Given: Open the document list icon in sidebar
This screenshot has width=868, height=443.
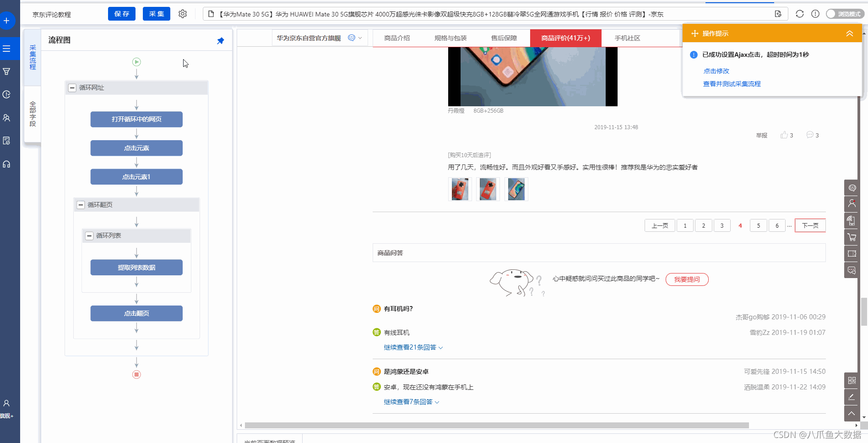Looking at the screenshot, I should (6, 141).
